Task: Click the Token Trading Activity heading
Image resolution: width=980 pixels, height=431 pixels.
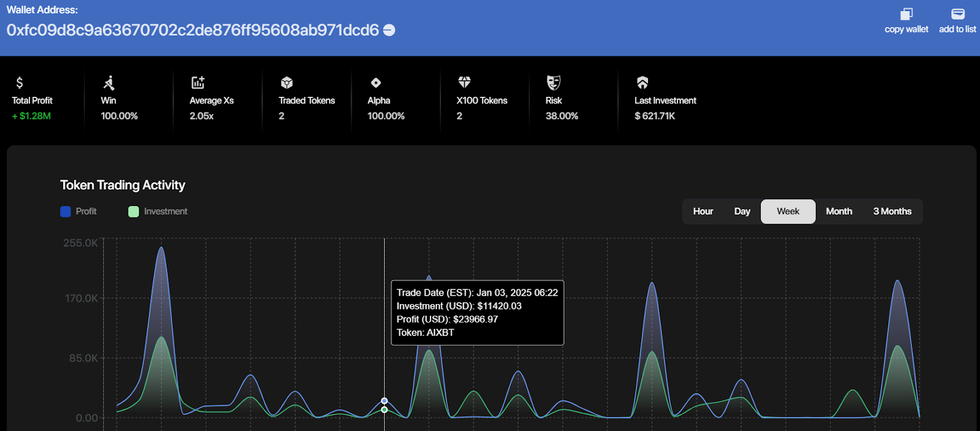Action: 123,185
